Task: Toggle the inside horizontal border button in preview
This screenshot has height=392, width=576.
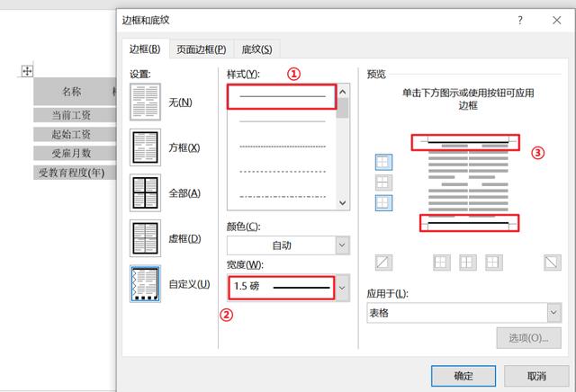Action: 383,183
